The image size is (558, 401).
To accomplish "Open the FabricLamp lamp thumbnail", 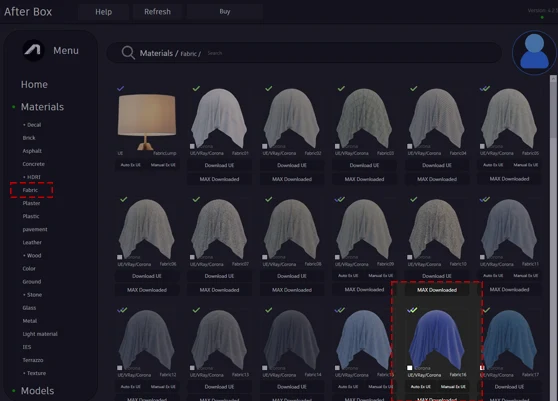I will (x=147, y=121).
